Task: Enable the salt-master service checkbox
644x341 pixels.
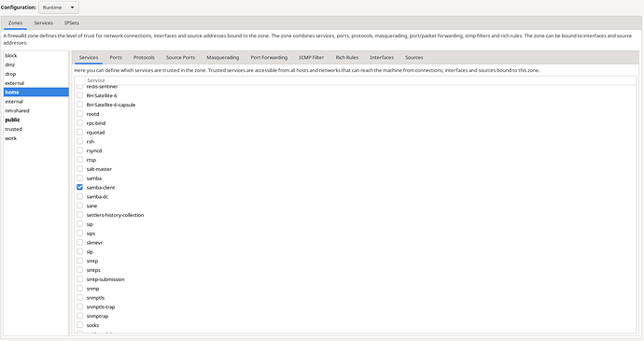Action: (x=79, y=169)
